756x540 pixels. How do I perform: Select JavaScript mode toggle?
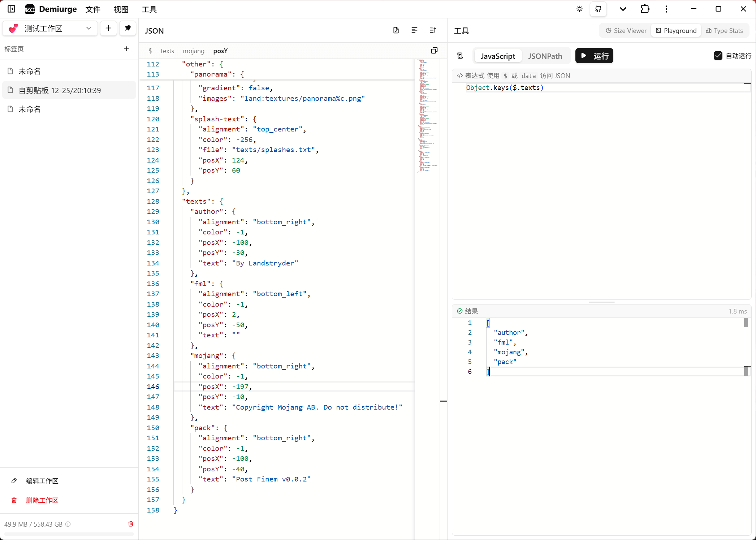tap(497, 56)
